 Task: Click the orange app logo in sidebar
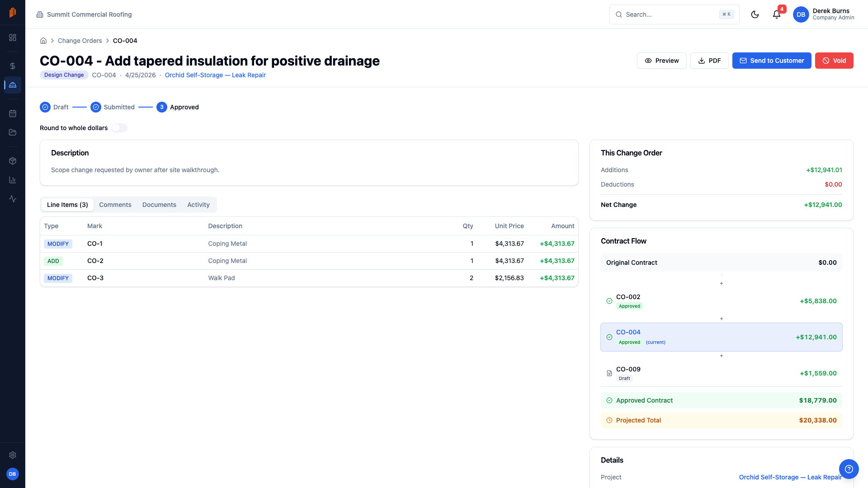(13, 13)
